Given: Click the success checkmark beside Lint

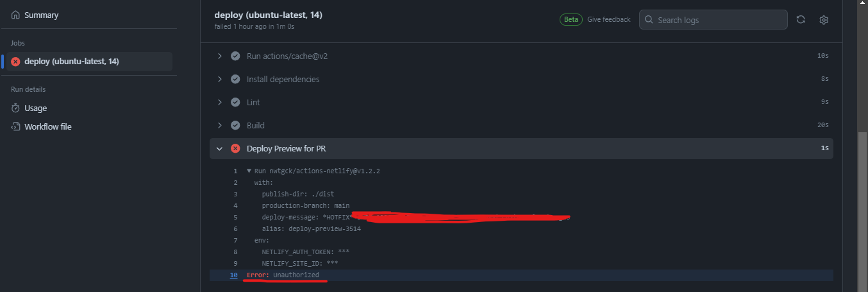Looking at the screenshot, I should (235, 102).
